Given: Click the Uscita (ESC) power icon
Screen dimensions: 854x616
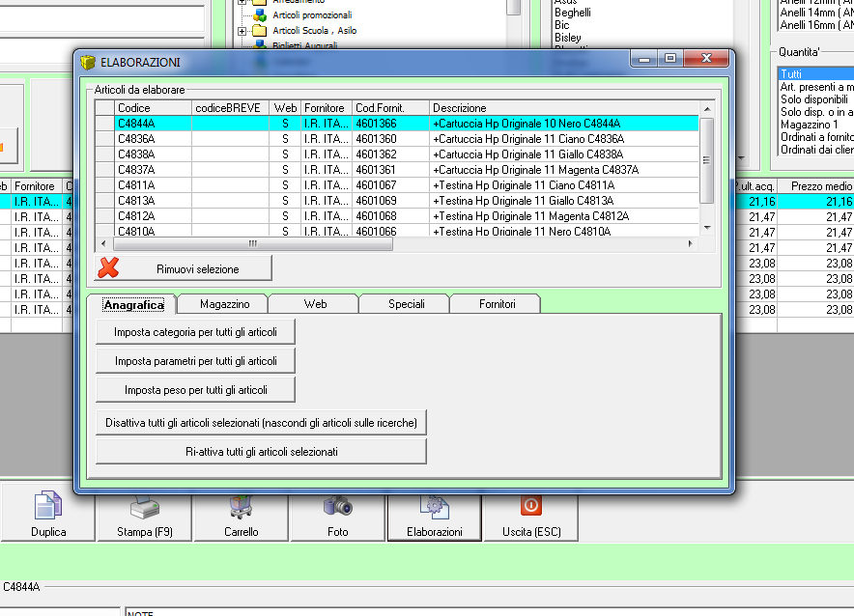Looking at the screenshot, I should click(531, 506).
